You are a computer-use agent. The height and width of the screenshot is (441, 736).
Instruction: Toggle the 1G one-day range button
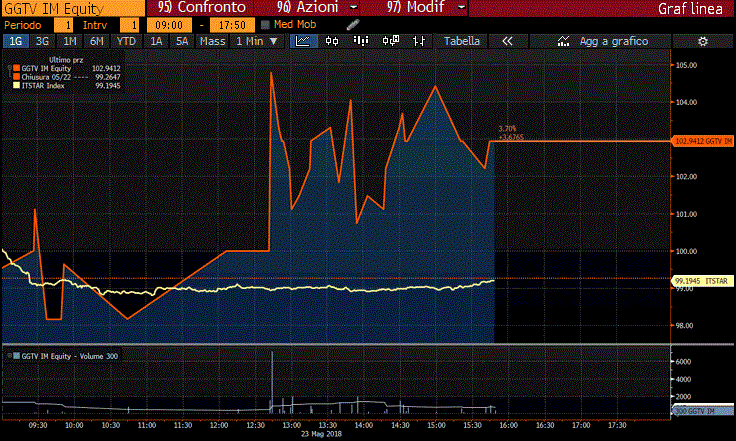click(16, 41)
